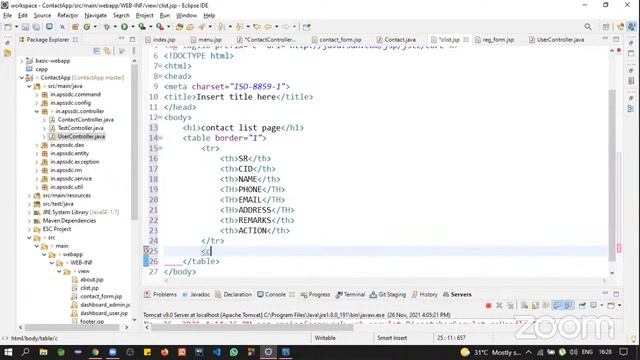Click the Collapse All icon in Package Explorer
640x360 pixels.
pyautogui.click(x=96, y=51)
